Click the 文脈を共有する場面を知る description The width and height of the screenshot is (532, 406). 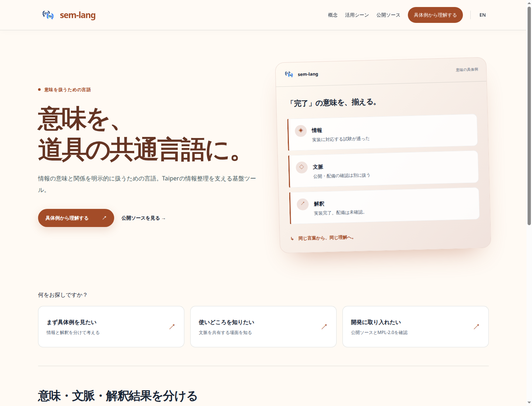tap(225, 333)
